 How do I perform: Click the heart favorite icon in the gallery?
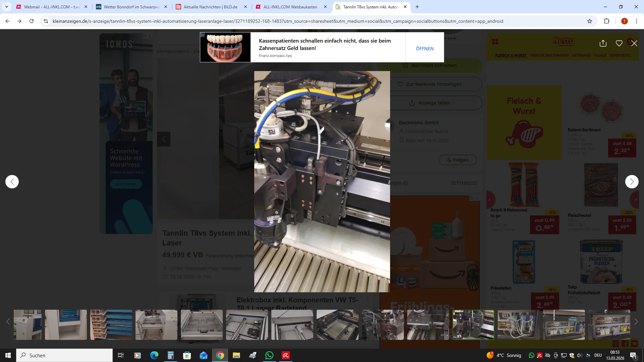pyautogui.click(x=619, y=43)
